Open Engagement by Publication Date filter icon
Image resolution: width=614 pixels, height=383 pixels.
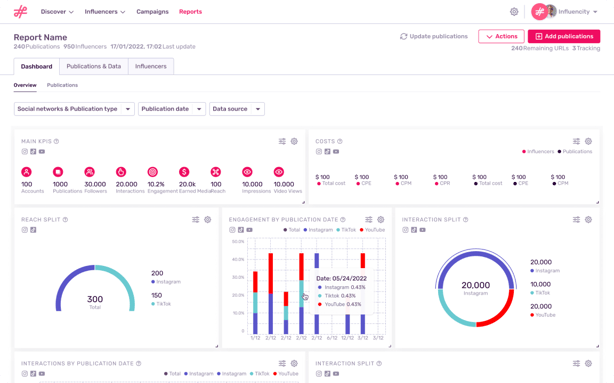coord(369,220)
